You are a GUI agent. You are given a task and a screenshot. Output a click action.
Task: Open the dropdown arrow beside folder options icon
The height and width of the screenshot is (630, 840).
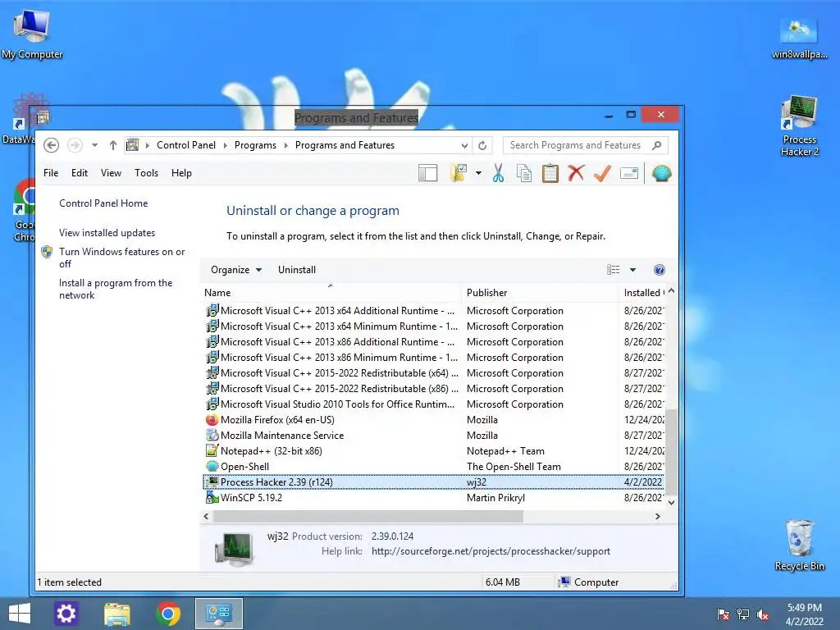478,173
